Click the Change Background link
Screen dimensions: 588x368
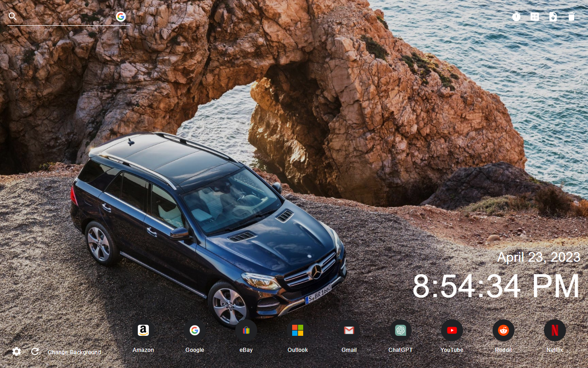point(74,352)
